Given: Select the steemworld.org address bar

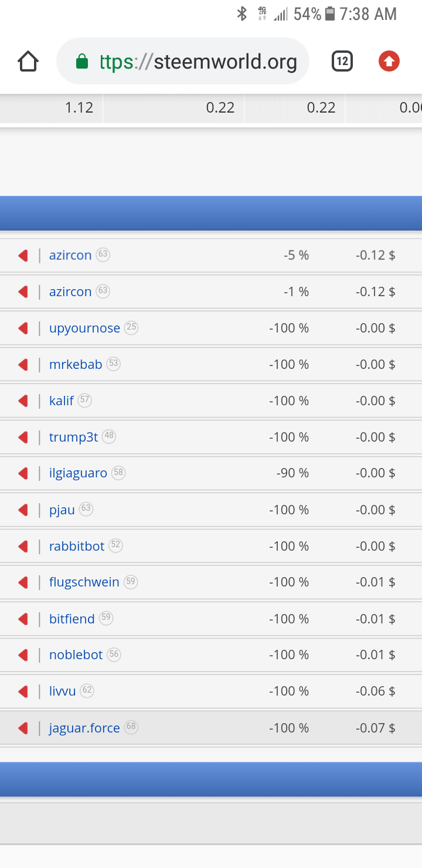Looking at the screenshot, I should (183, 61).
